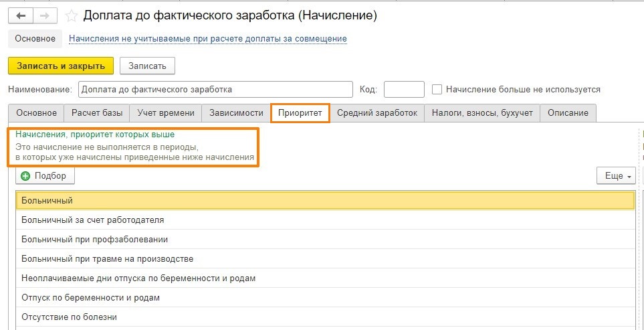Select Основное in the top navigation panel
The width and height of the screenshot is (644, 330).
pyautogui.click(x=35, y=39)
